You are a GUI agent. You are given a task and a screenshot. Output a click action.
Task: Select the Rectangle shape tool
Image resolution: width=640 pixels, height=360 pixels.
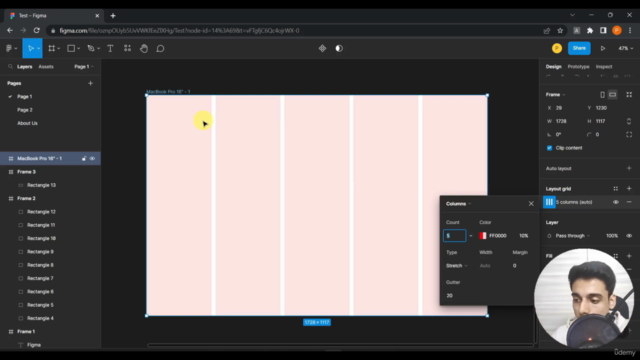coord(71,48)
